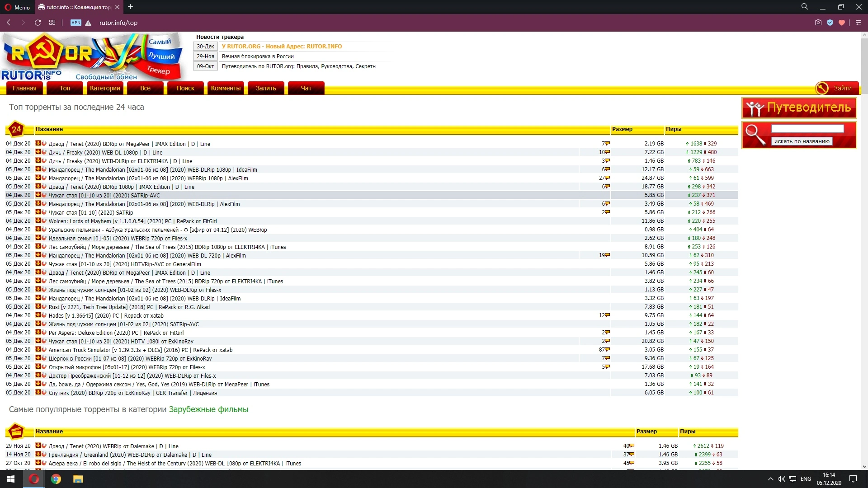Switch to the Поиск tab

click(x=185, y=88)
